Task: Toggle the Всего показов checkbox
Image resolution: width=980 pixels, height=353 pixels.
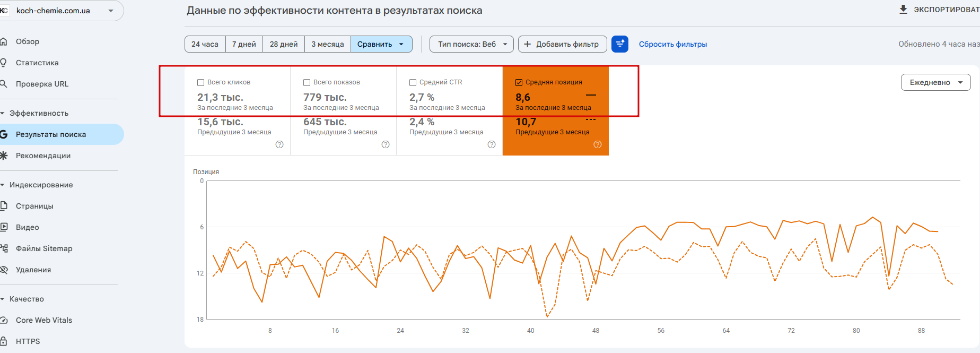Action: click(x=307, y=82)
